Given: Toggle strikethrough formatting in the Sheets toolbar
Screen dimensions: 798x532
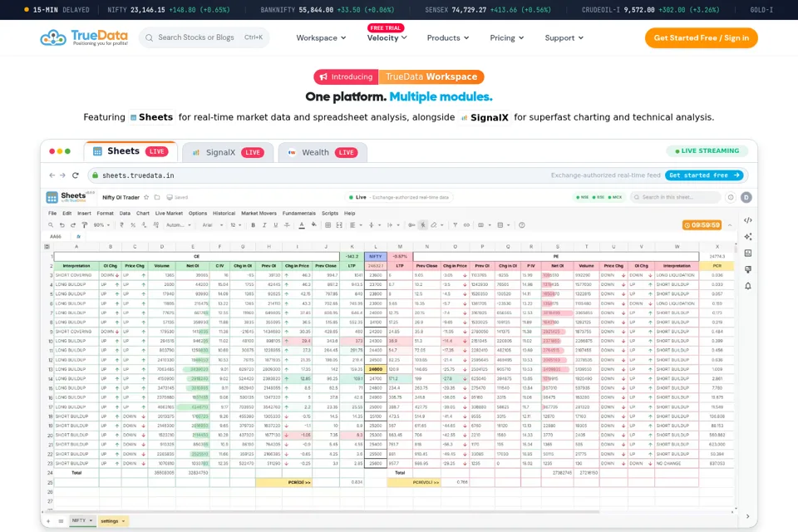Looking at the screenshot, I should point(287,225).
